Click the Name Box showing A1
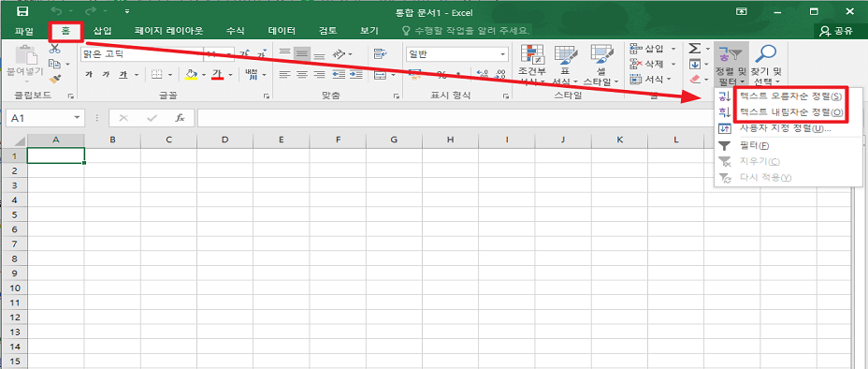The image size is (868, 369). pyautogui.click(x=45, y=118)
